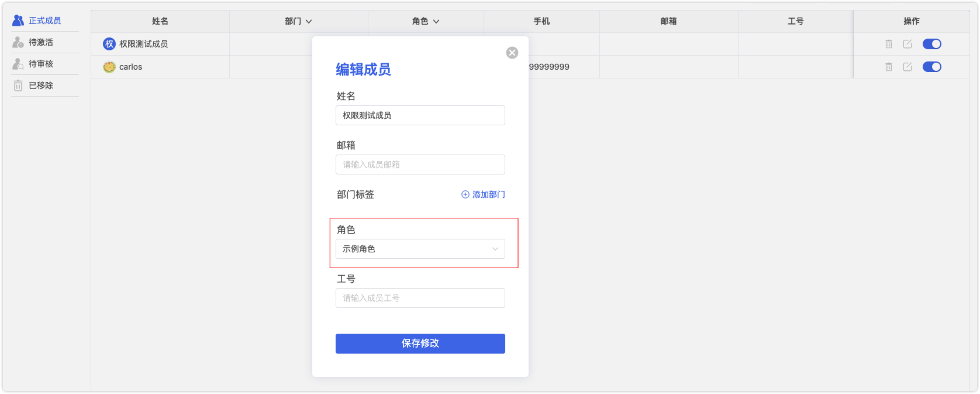Delete the 权限测试成员 row via trash icon

point(889,44)
